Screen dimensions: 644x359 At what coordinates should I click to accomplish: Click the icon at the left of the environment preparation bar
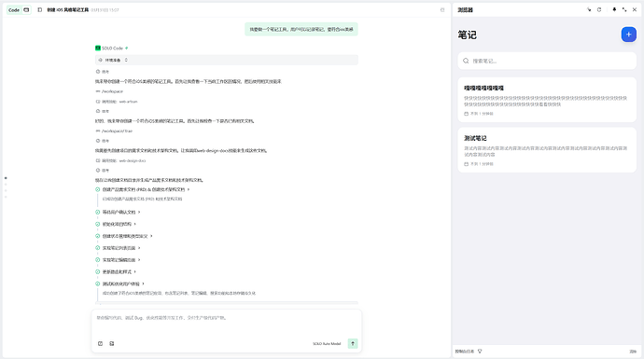(100, 60)
